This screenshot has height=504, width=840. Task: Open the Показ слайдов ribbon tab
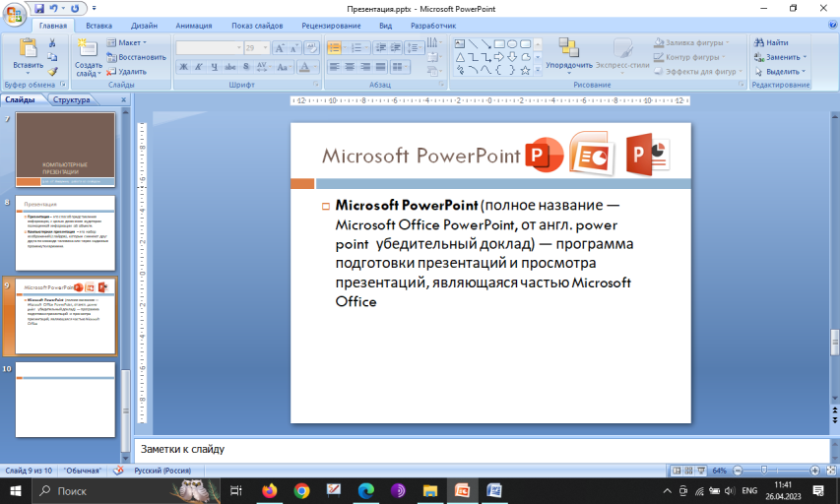257,26
